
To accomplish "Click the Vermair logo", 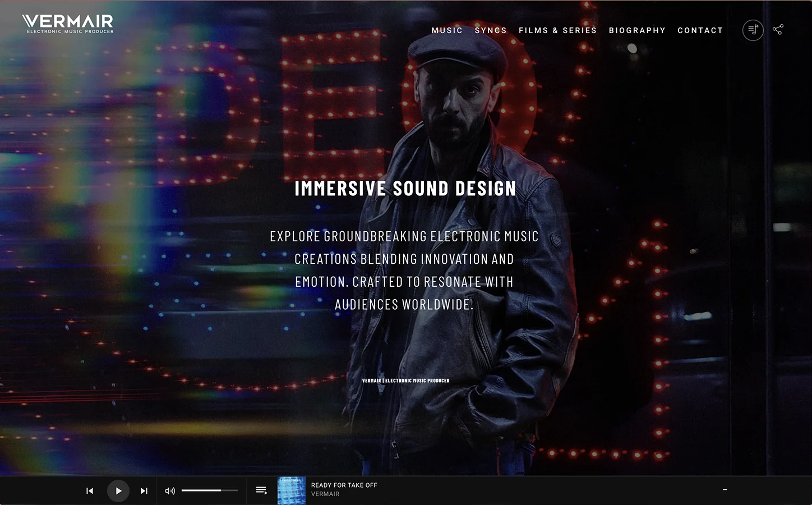I will 68,24.
